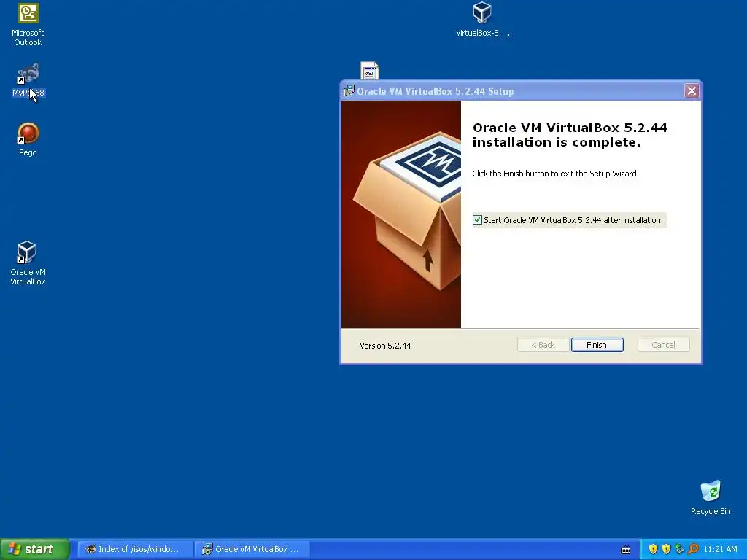Viewport: 747px width, 560px height.
Task: Click the Finish button
Action: [597, 345]
